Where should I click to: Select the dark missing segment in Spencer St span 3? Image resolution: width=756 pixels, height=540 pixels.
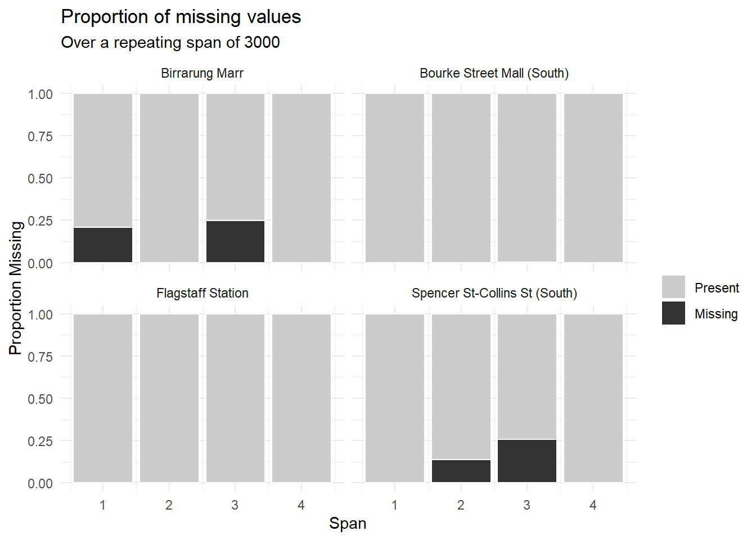pos(527,461)
